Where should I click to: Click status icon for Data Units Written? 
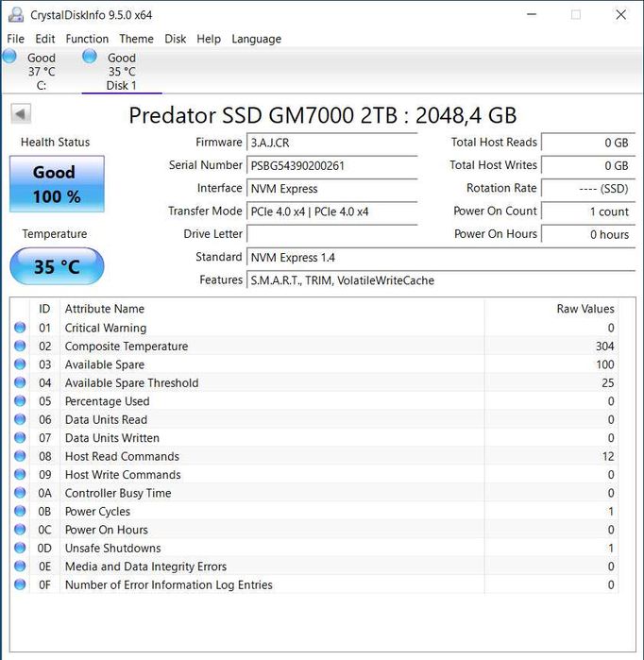pos(20,437)
